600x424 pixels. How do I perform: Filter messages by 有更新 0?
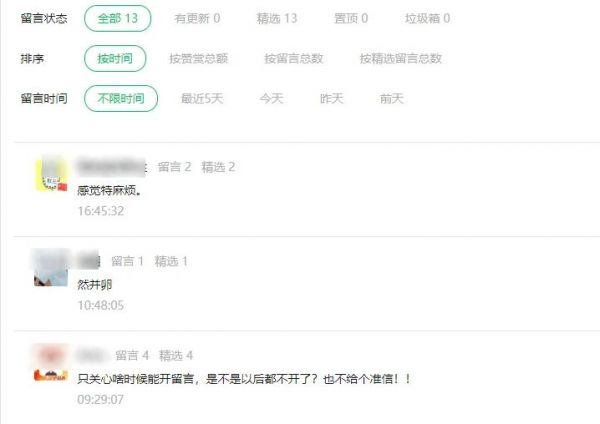pos(197,18)
